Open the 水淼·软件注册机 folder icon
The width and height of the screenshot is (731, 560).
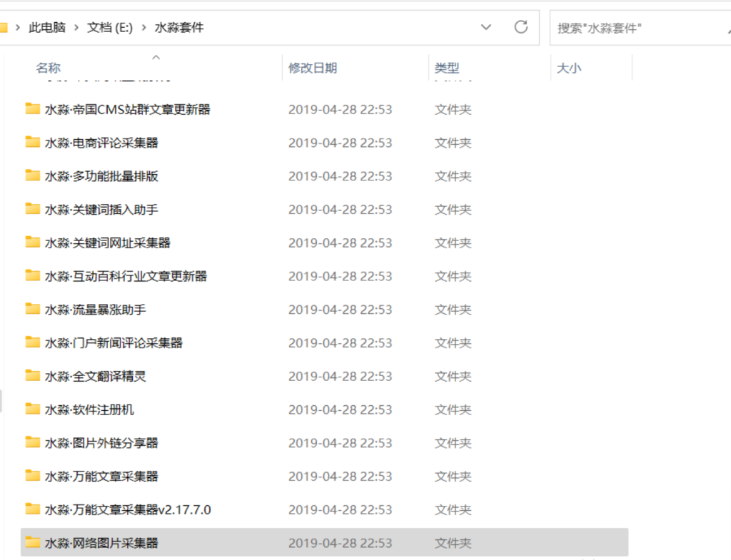click(33, 409)
